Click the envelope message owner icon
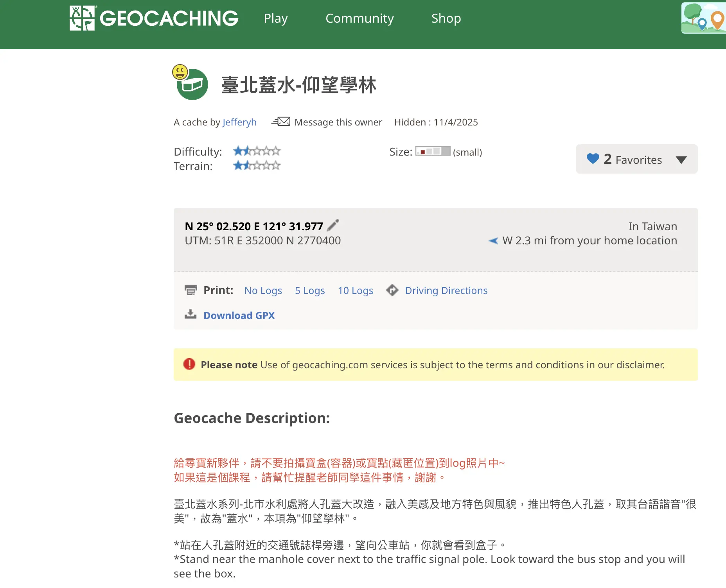Image resolution: width=726 pixels, height=588 pixels. [x=281, y=122]
